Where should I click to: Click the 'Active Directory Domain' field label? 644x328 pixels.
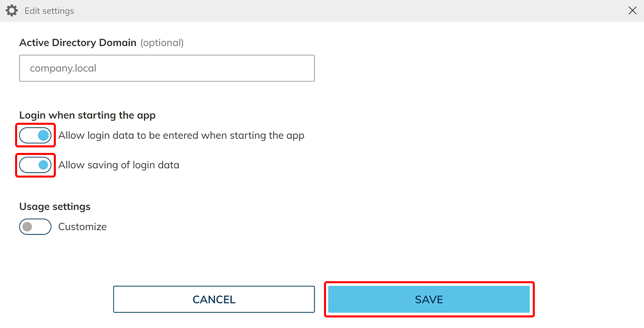[x=78, y=43]
